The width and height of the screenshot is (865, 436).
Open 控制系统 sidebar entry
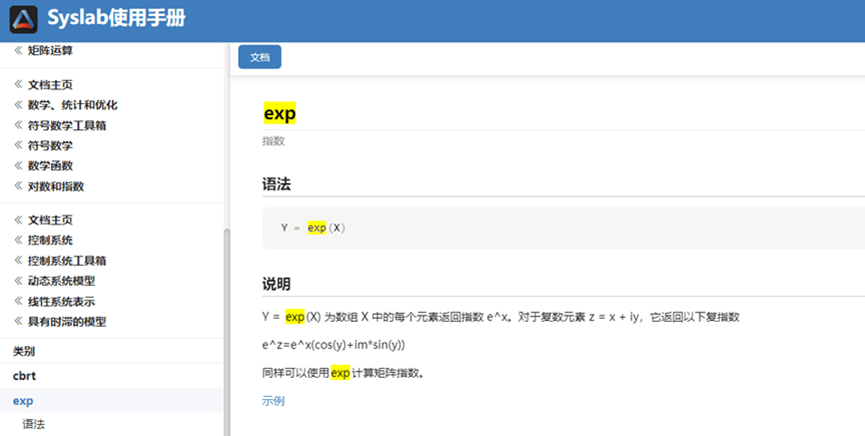(x=50, y=240)
